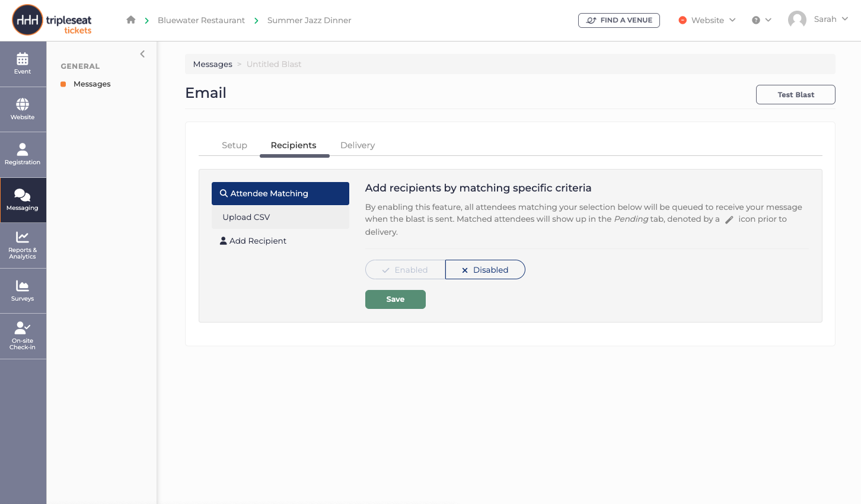Open the Sarah user account menu

point(818,20)
